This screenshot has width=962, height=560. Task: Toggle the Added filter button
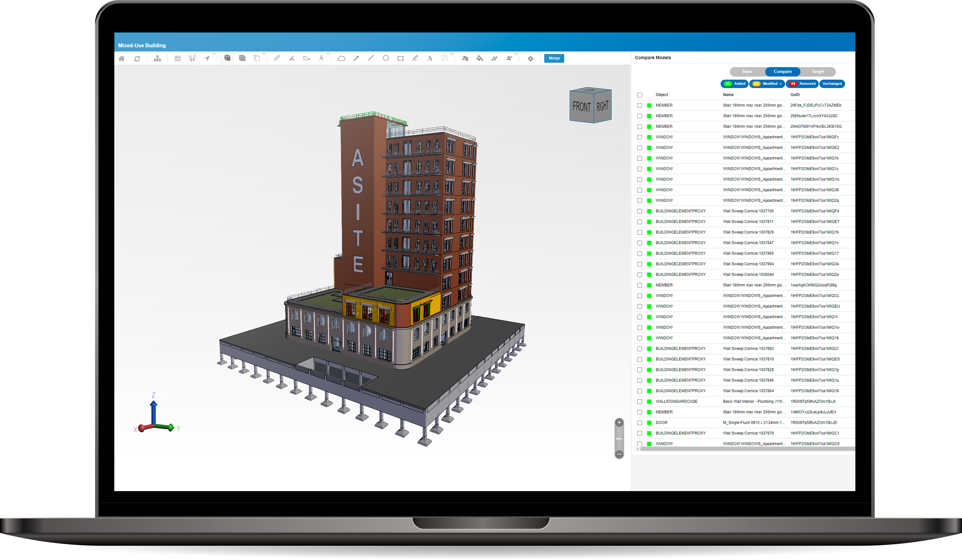click(735, 84)
